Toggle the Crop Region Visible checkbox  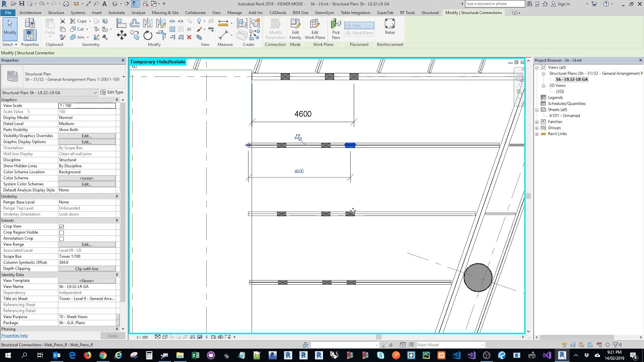pyautogui.click(x=61, y=233)
